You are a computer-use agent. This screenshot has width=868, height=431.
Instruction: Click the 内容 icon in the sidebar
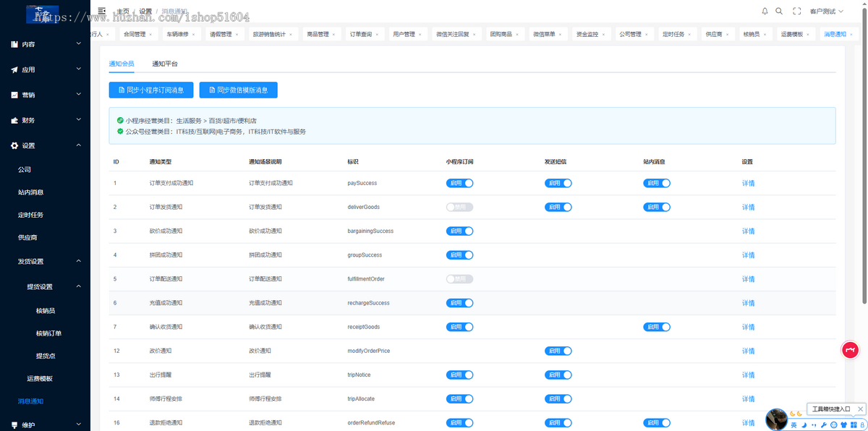[14, 44]
